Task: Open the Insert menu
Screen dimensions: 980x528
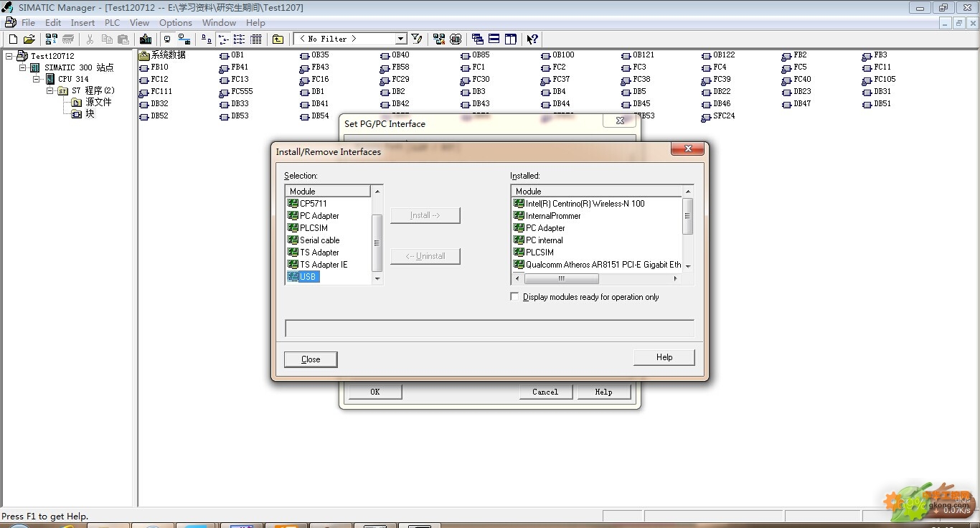Action: click(x=83, y=22)
